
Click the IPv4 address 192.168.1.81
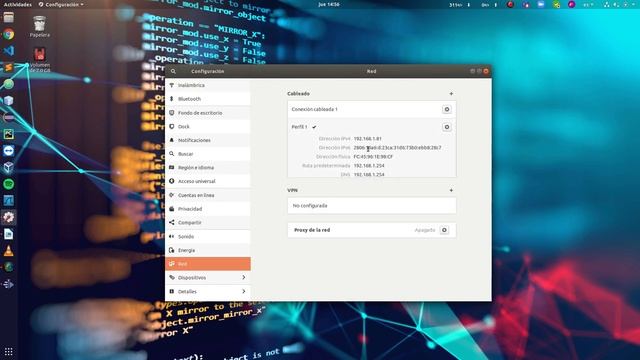[x=367, y=139]
